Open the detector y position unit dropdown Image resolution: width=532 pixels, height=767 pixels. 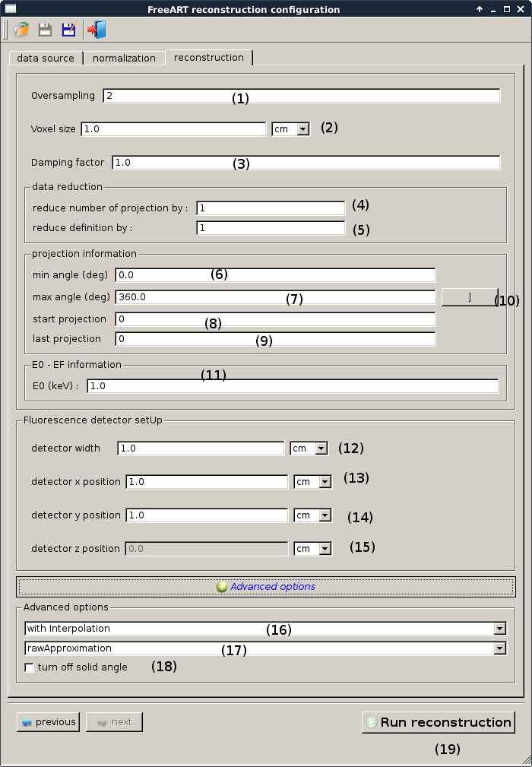(x=313, y=515)
